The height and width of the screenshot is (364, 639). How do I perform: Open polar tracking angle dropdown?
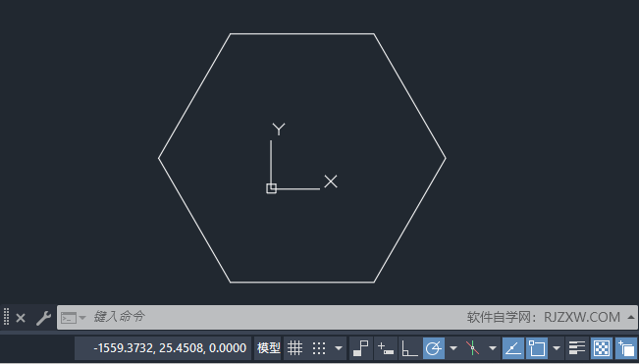(x=453, y=348)
